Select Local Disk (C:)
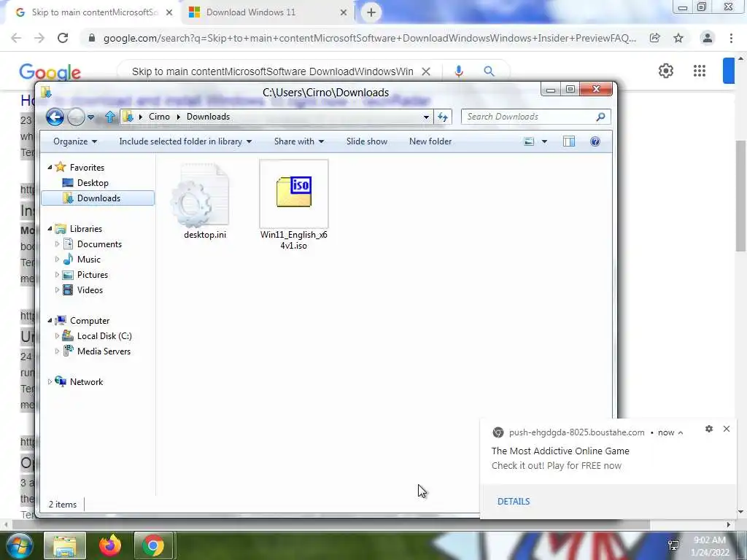This screenshot has height=560, width=747. [x=104, y=335]
